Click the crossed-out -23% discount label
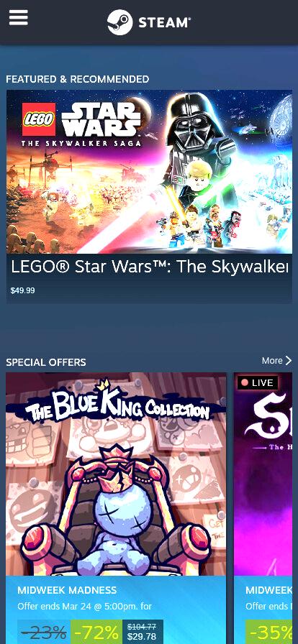This screenshot has height=644, width=298. point(44,632)
